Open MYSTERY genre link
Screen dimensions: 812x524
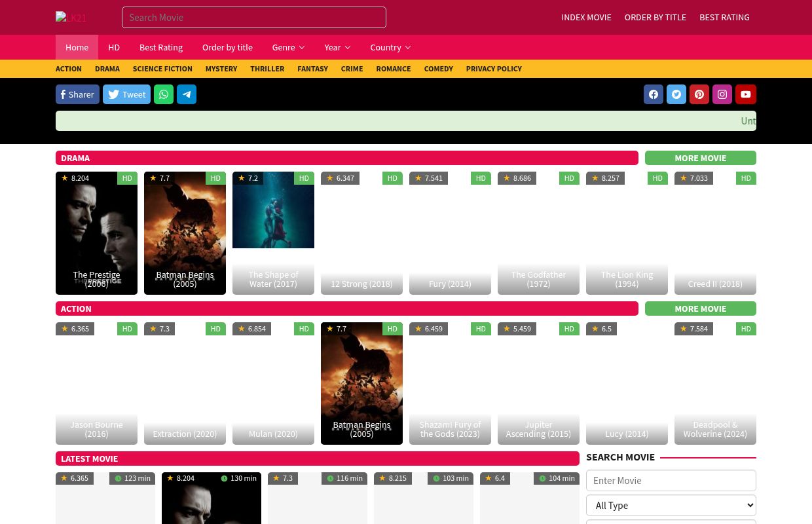[221, 69]
